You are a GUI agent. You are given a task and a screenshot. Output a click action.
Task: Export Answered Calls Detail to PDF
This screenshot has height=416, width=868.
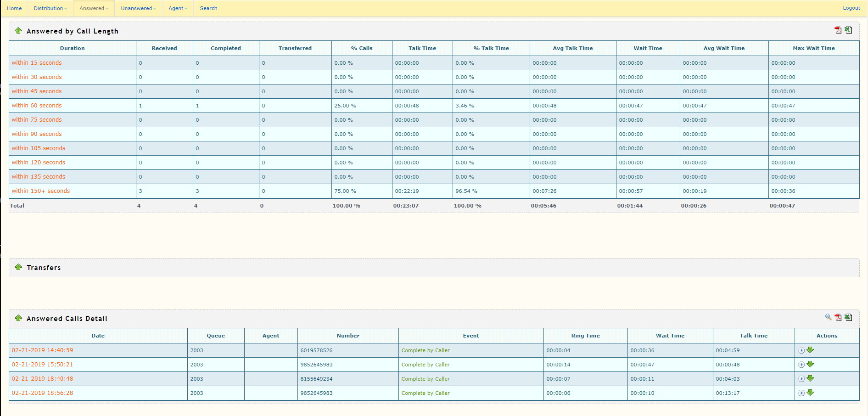point(838,317)
